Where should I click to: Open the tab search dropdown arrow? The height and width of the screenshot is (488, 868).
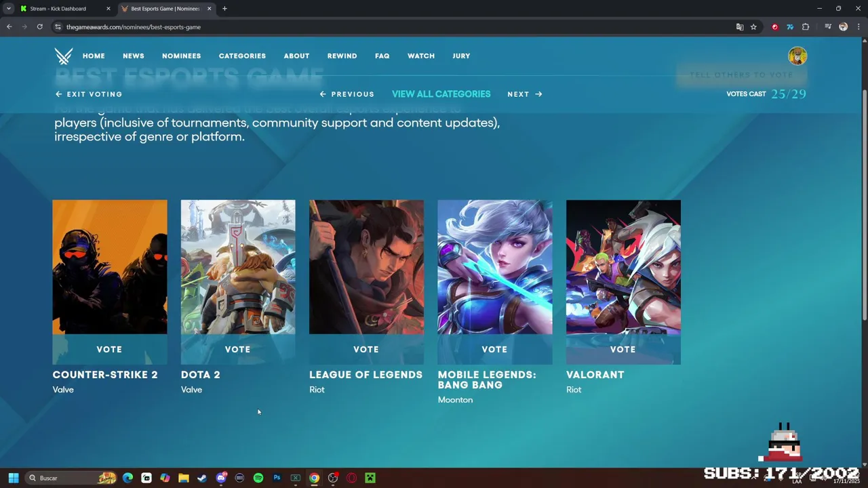click(8, 9)
